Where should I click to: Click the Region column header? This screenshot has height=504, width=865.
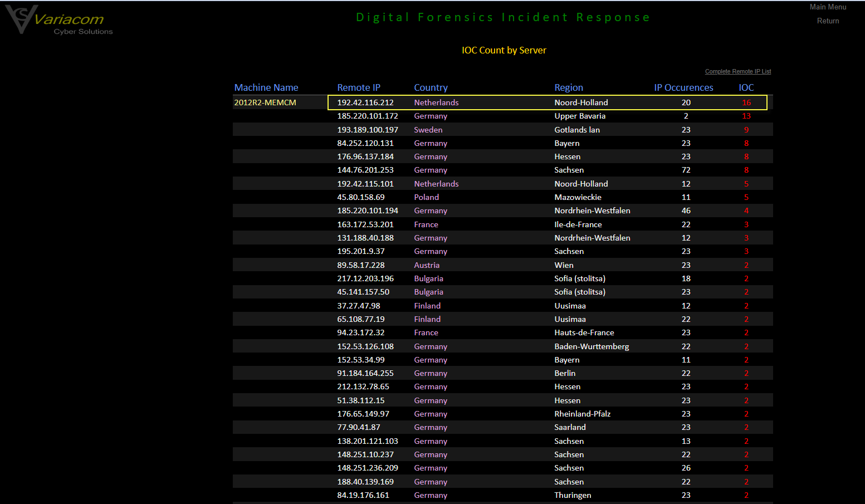(x=569, y=87)
